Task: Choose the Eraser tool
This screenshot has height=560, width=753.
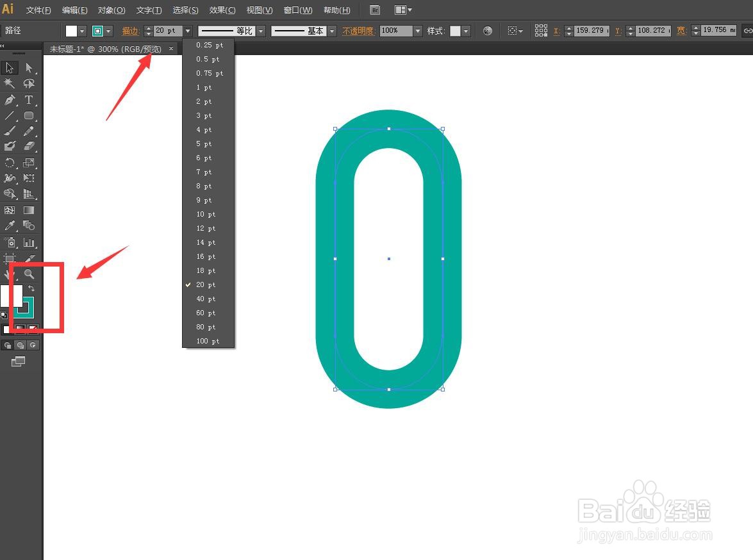Action: [29, 146]
